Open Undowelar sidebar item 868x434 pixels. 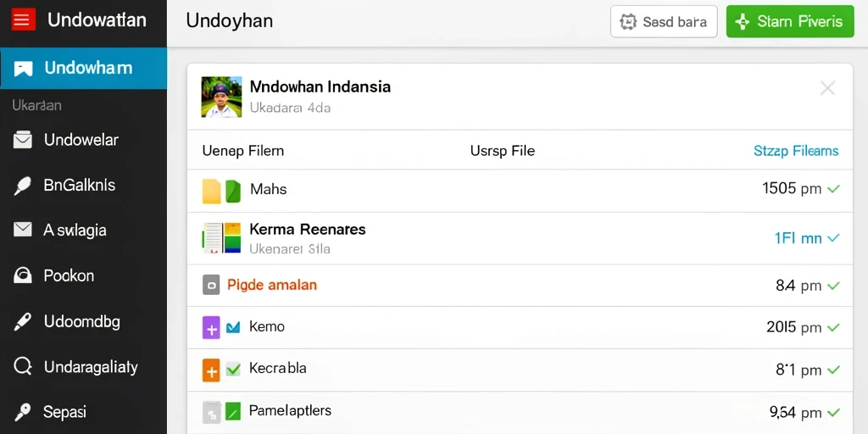click(x=83, y=140)
